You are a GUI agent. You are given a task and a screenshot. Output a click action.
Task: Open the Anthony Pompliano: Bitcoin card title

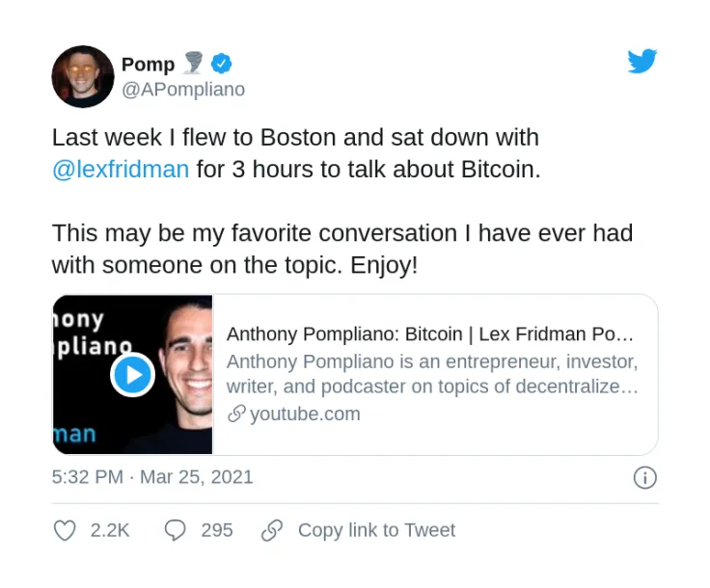click(429, 334)
